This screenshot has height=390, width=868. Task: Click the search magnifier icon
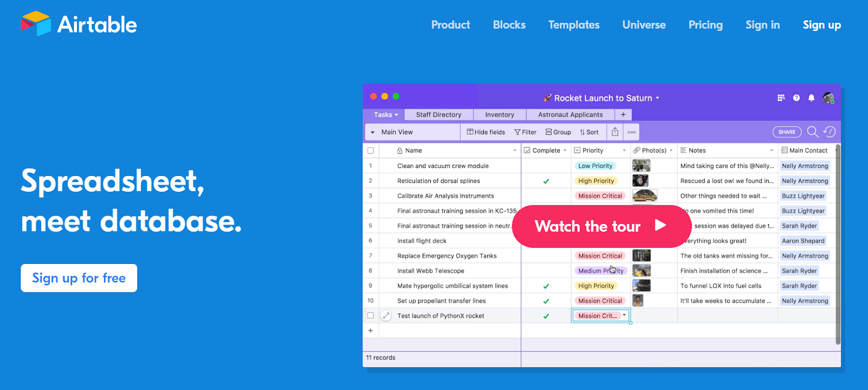point(813,132)
